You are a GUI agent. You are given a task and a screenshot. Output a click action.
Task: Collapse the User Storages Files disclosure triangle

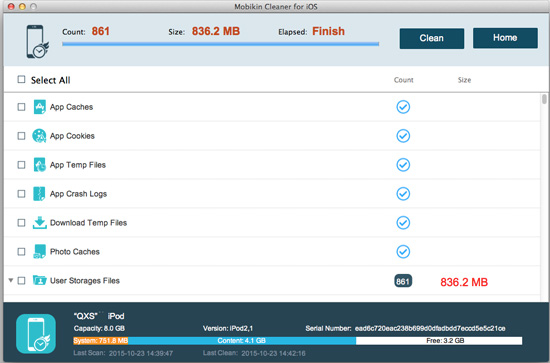pyautogui.click(x=11, y=280)
